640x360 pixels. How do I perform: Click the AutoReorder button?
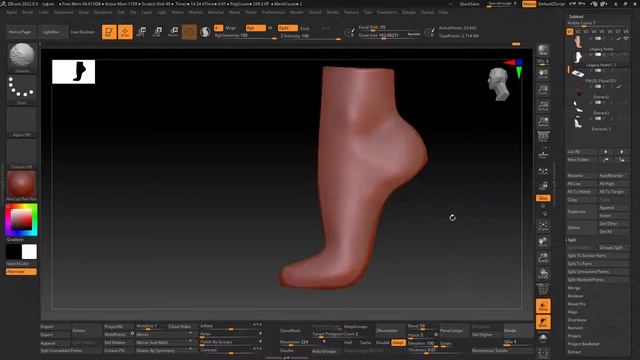pos(613,176)
